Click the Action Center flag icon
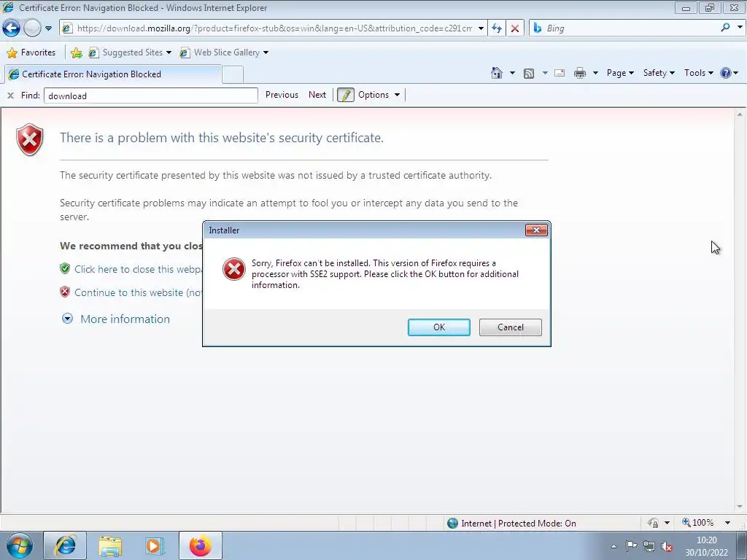The width and height of the screenshot is (747, 560). click(631, 545)
